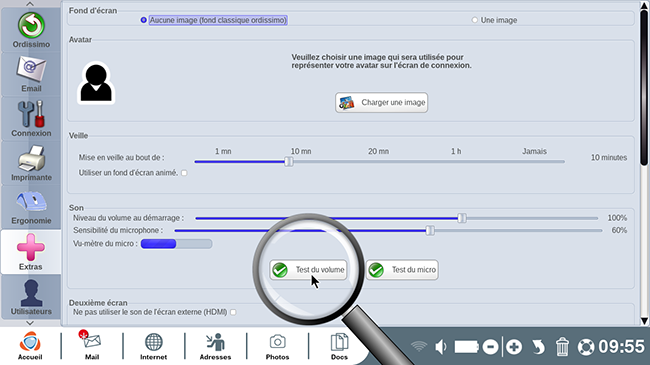This screenshot has width=650, height=365.
Task: Click the '100%' startup volume value
Action: pyautogui.click(x=617, y=218)
